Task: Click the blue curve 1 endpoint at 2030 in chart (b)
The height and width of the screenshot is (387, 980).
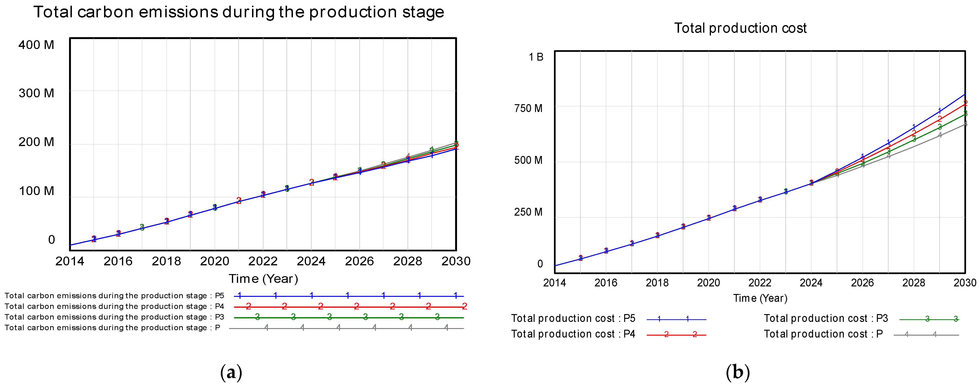Action: (965, 94)
